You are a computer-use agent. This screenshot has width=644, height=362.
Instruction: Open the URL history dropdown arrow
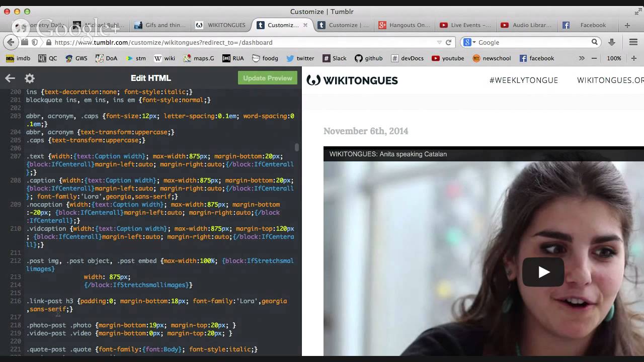click(x=439, y=43)
